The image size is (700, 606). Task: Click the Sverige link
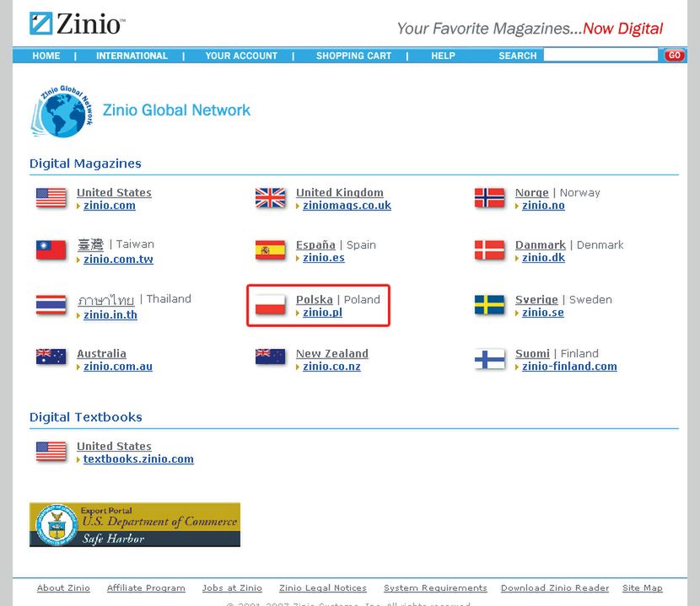(x=536, y=300)
